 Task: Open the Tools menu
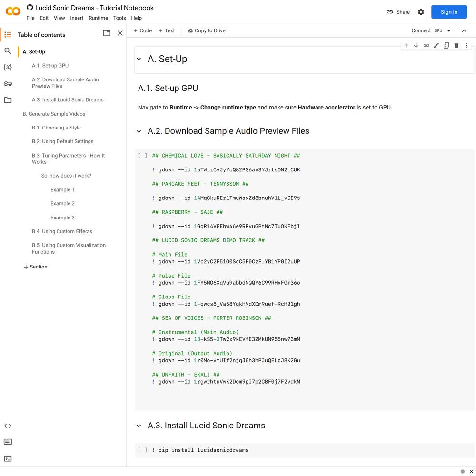click(x=119, y=18)
